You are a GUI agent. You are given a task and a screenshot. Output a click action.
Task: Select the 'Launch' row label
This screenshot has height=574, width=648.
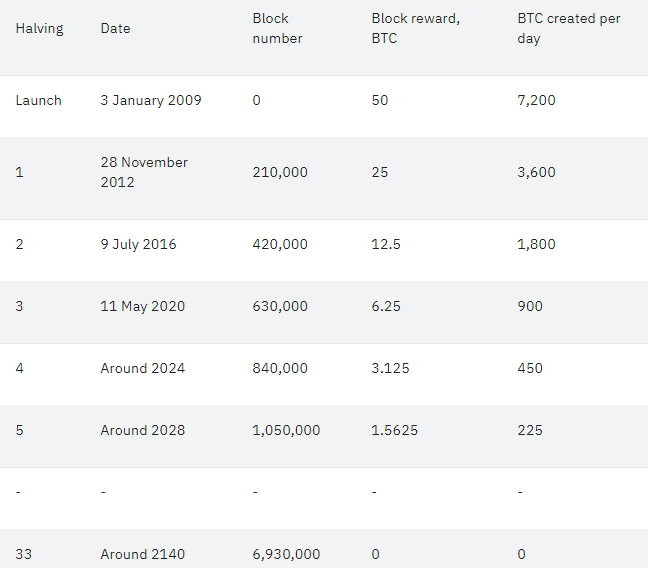coord(38,100)
